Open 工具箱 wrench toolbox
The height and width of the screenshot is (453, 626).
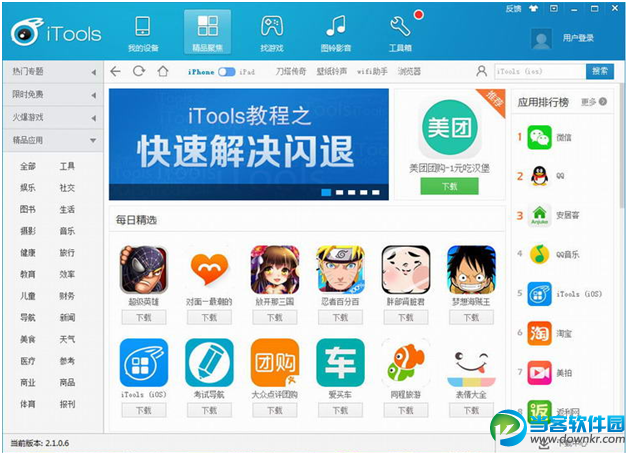(x=400, y=34)
